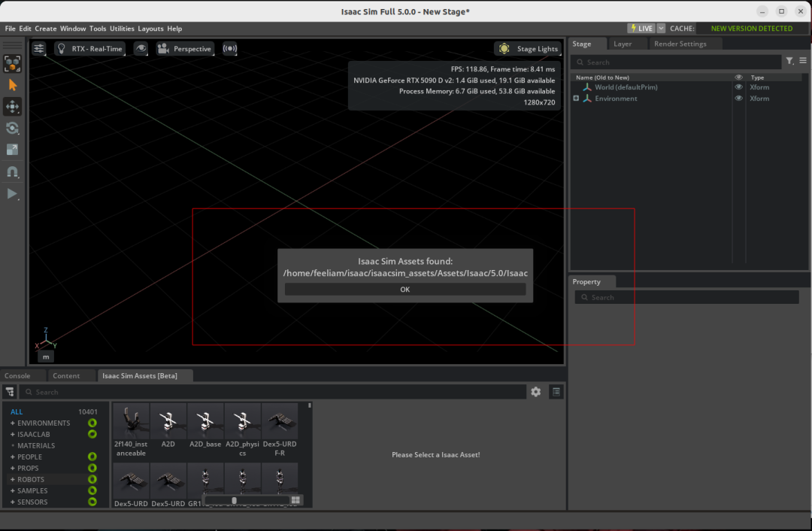Click the visibility eye column header
The width and height of the screenshot is (812, 531).
(x=738, y=77)
